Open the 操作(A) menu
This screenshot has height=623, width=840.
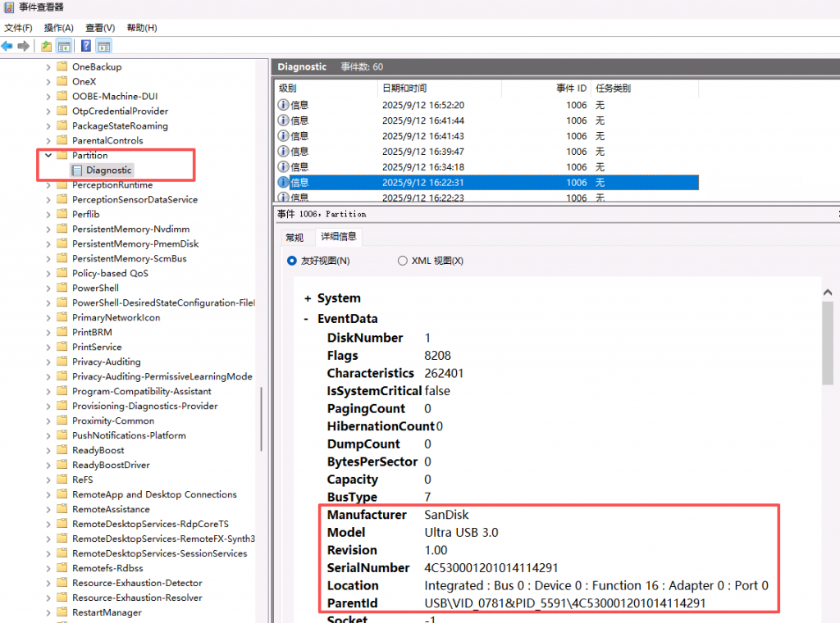pos(58,28)
